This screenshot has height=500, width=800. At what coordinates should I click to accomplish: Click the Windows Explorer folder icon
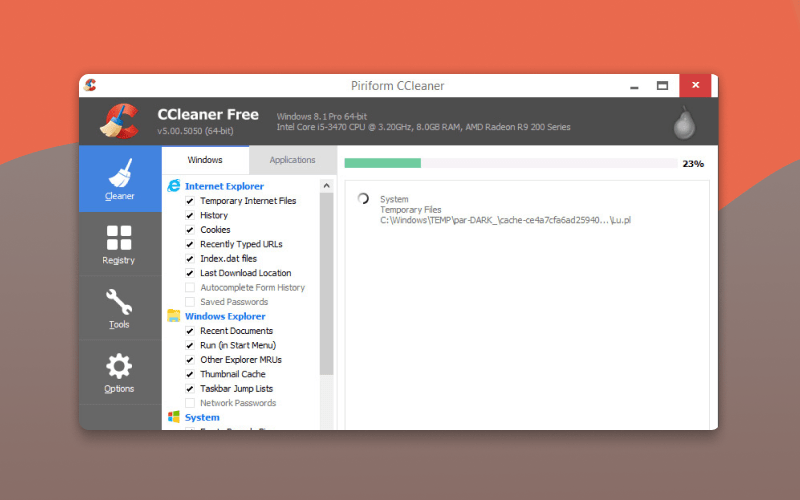point(173,316)
